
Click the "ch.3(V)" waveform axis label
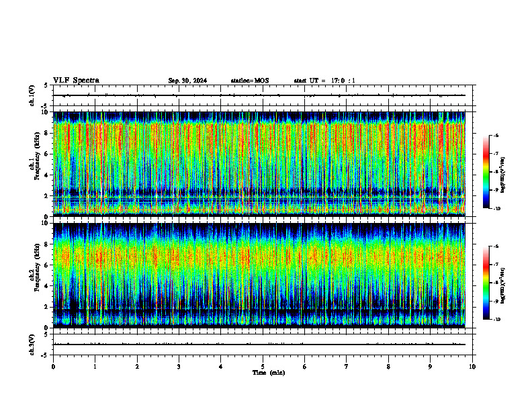32,345
